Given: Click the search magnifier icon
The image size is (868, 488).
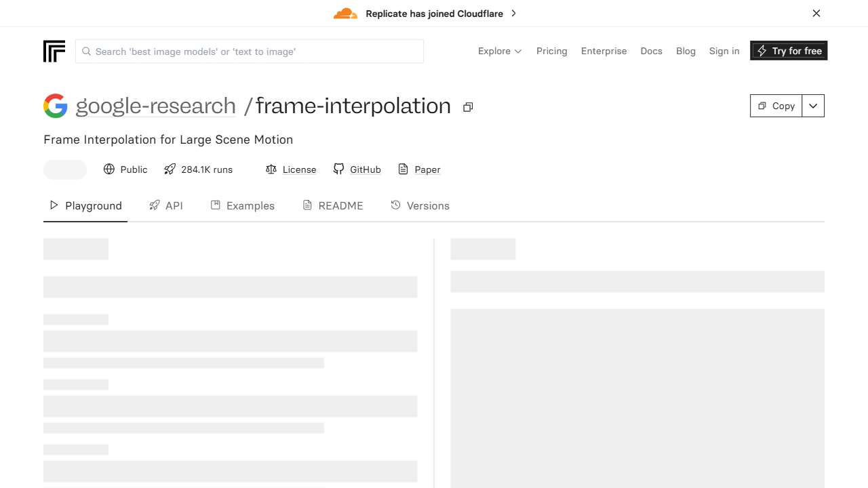Looking at the screenshot, I should (x=86, y=52).
